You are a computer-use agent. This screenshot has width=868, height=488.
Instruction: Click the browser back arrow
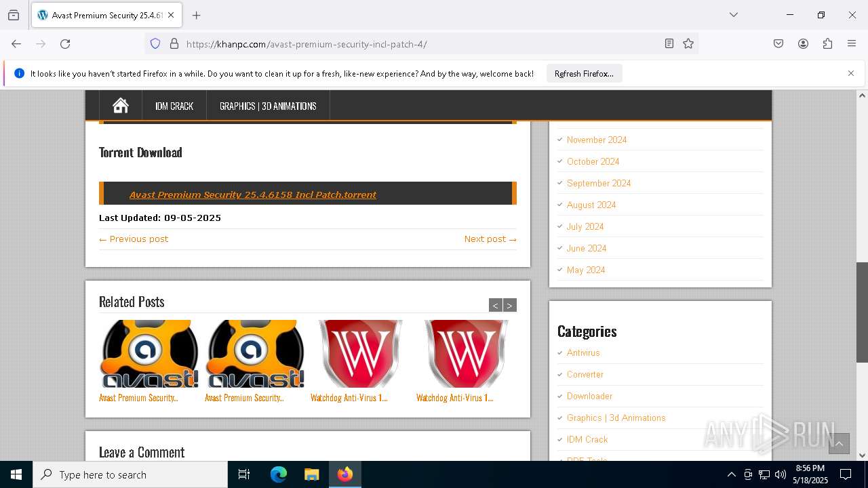[16, 44]
